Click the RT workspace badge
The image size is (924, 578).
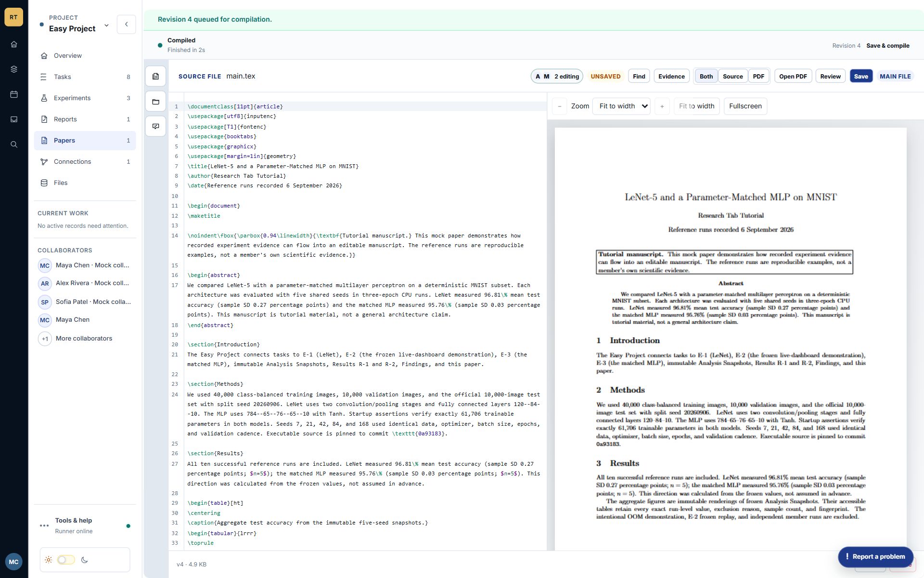click(x=13, y=17)
